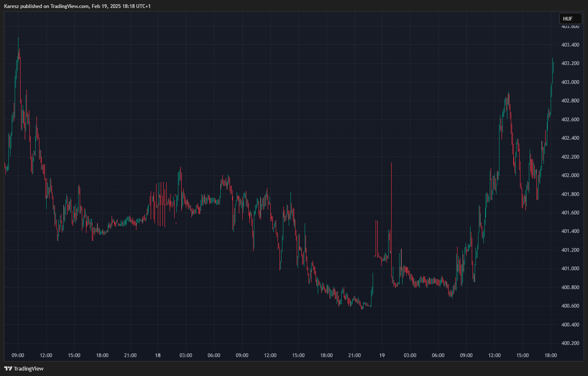Click the TradingView logo icon at bottom left

click(x=8, y=368)
